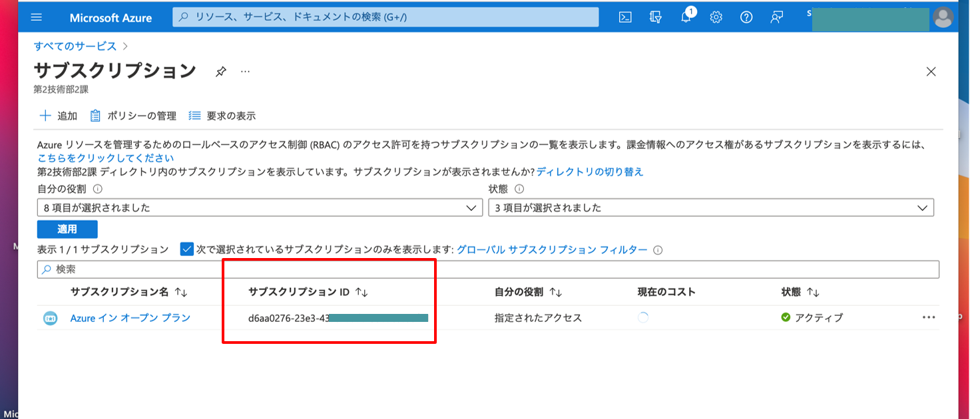The height and width of the screenshot is (419, 980).
Task: Sort by 状態 column arrows
Action: coord(813,292)
